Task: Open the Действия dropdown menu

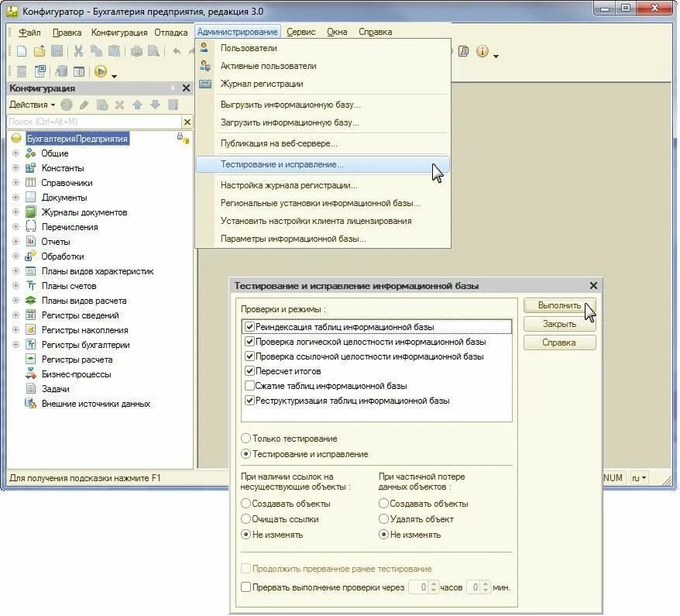Action: pos(32,105)
